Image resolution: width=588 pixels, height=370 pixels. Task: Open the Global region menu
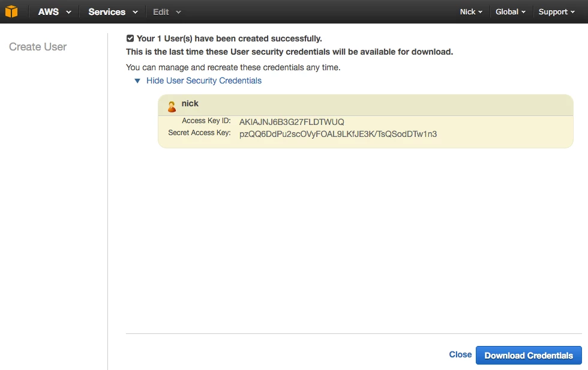tap(511, 11)
